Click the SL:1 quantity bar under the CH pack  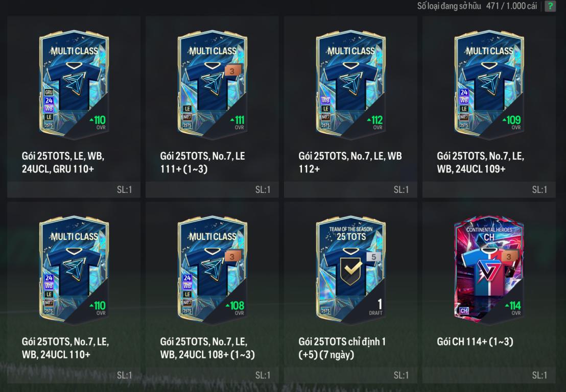(489, 375)
